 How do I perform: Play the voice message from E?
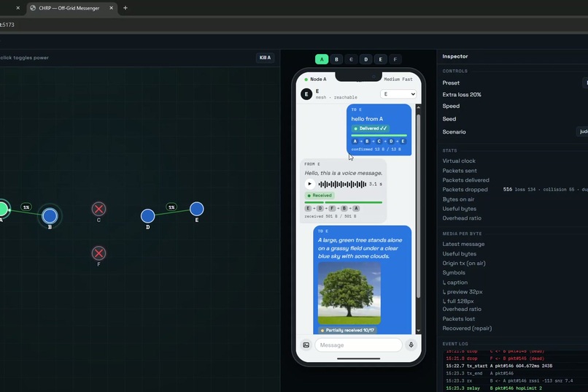click(309, 184)
